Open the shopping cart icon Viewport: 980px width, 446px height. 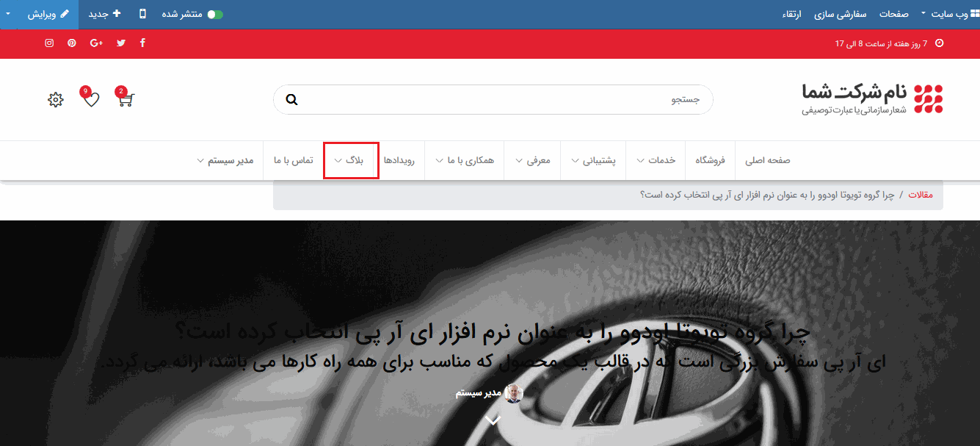126,98
